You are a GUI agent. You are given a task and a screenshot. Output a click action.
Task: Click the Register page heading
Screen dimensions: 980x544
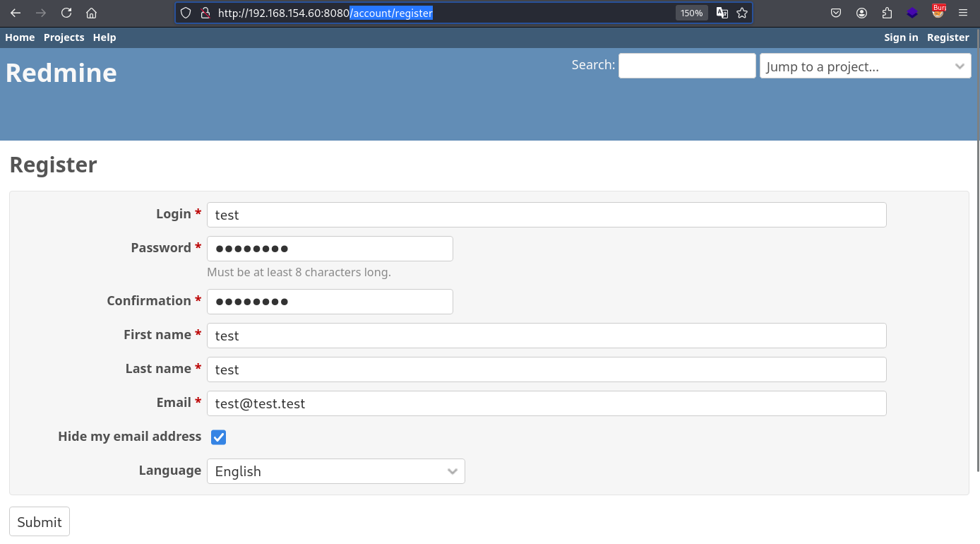point(53,165)
